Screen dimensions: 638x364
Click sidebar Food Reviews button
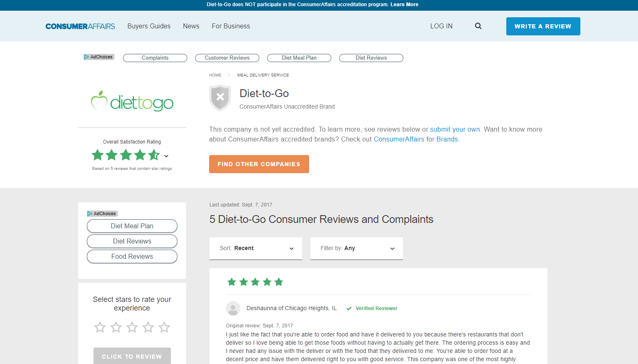[x=132, y=257]
